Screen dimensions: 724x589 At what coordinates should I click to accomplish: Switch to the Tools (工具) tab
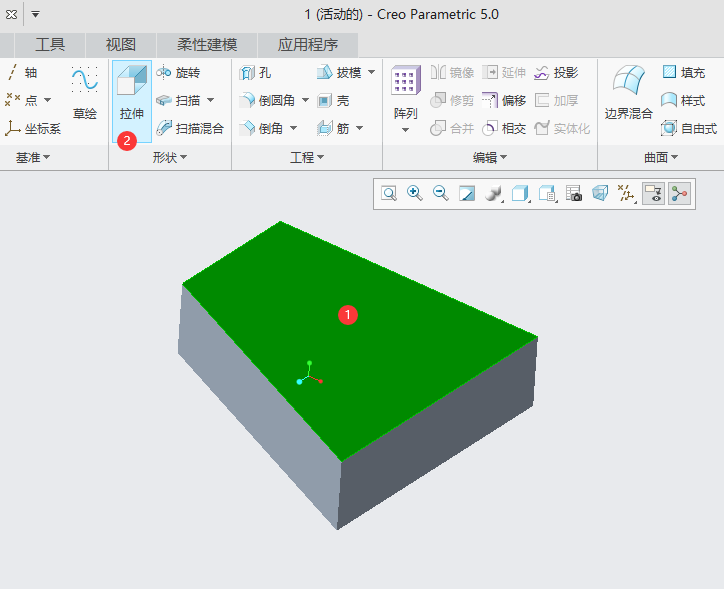(x=50, y=45)
